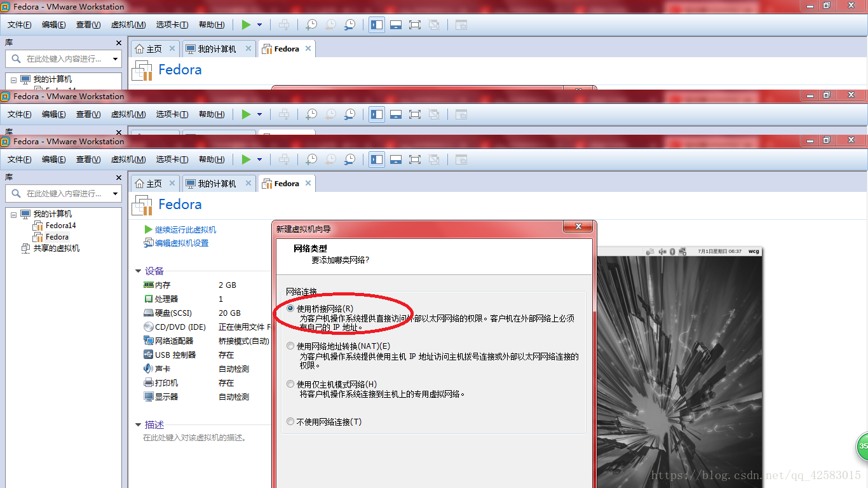This screenshot has width=868, height=488.
Task: Click the 显示器 display icon
Action: [149, 396]
